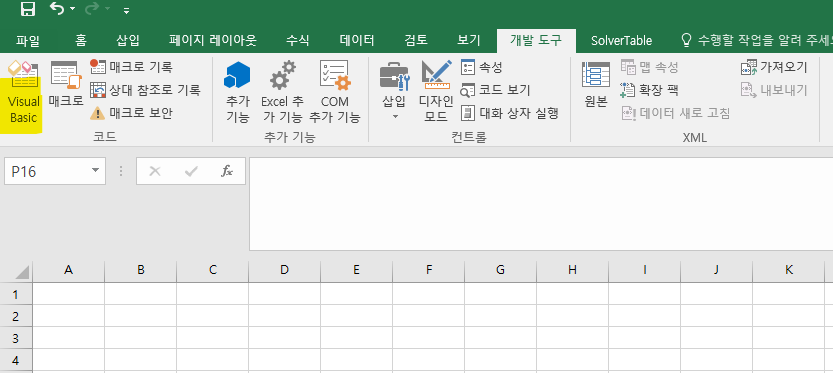Screen dimensions: 833x373
Task: Toggle 상대 참조로 기록 option
Action: 145,90
